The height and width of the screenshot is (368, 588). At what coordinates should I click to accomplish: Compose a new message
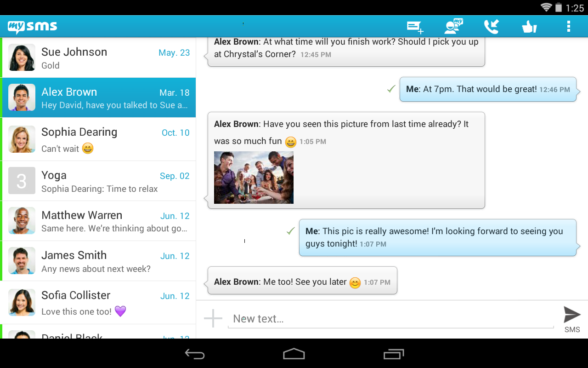pyautogui.click(x=414, y=26)
